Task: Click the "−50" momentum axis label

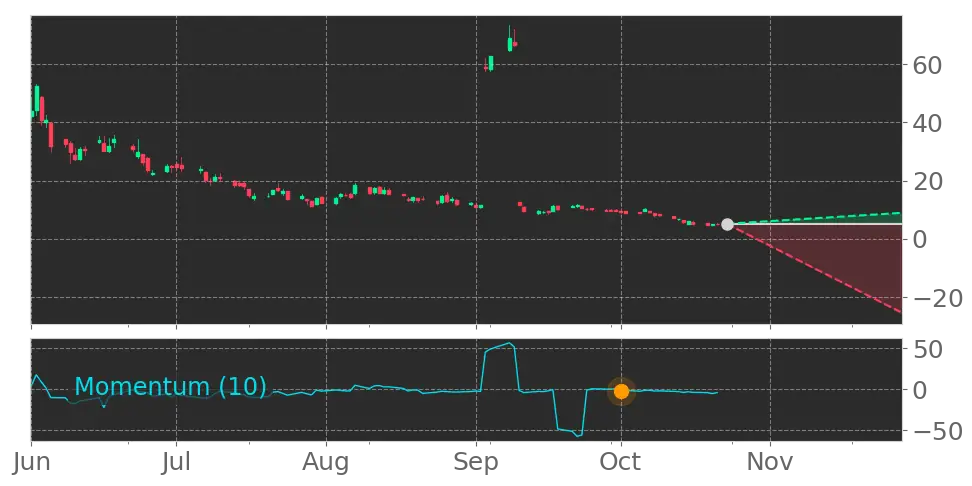Action: click(937, 431)
